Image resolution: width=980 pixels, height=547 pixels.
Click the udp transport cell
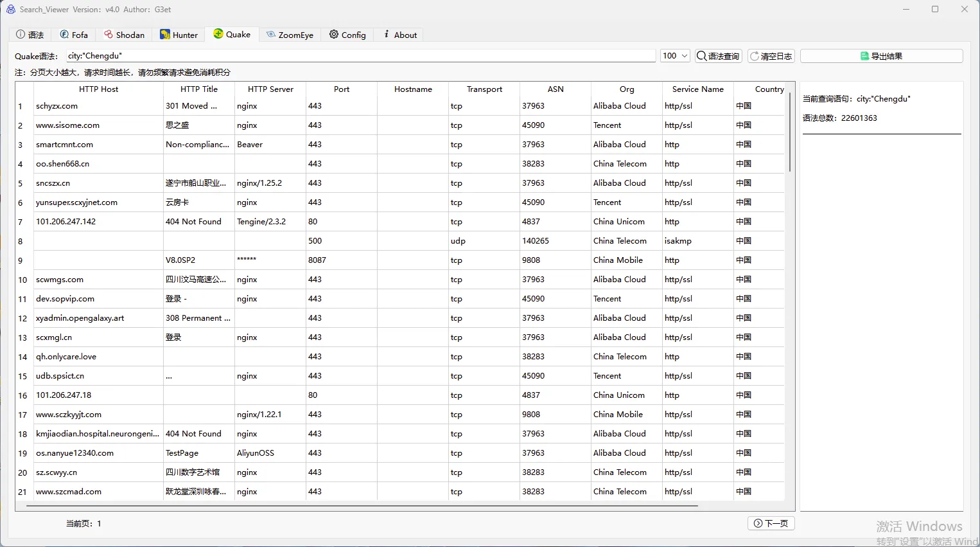484,241
